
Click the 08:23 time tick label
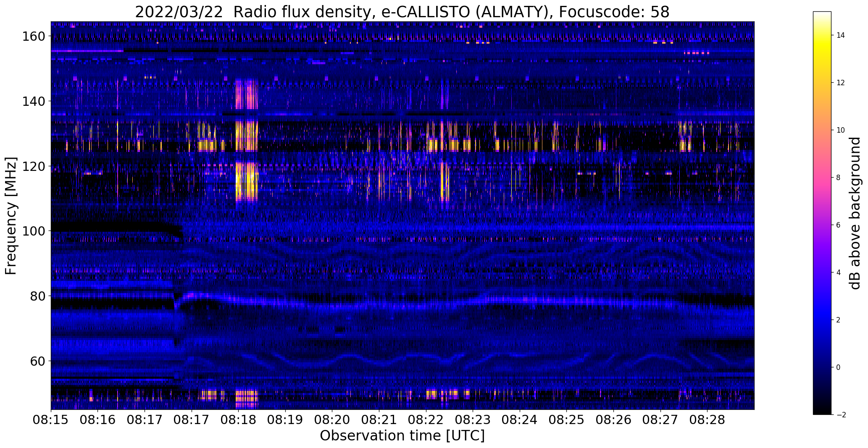pos(473,420)
